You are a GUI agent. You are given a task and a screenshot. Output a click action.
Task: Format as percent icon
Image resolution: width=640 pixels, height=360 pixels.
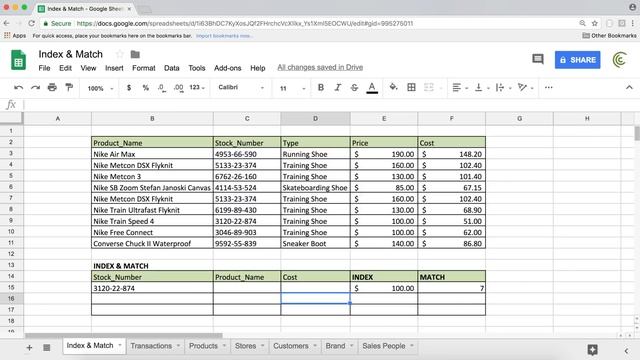[146, 88]
